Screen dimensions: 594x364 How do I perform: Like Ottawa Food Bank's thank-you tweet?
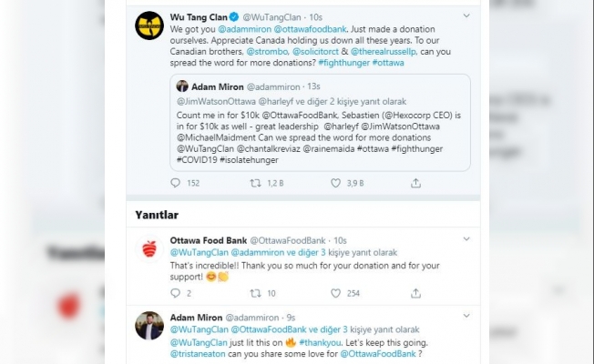pos(334,293)
